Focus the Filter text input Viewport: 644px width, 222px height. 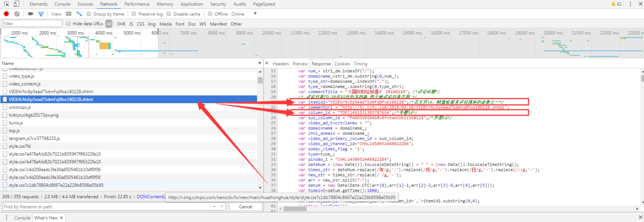32,24
